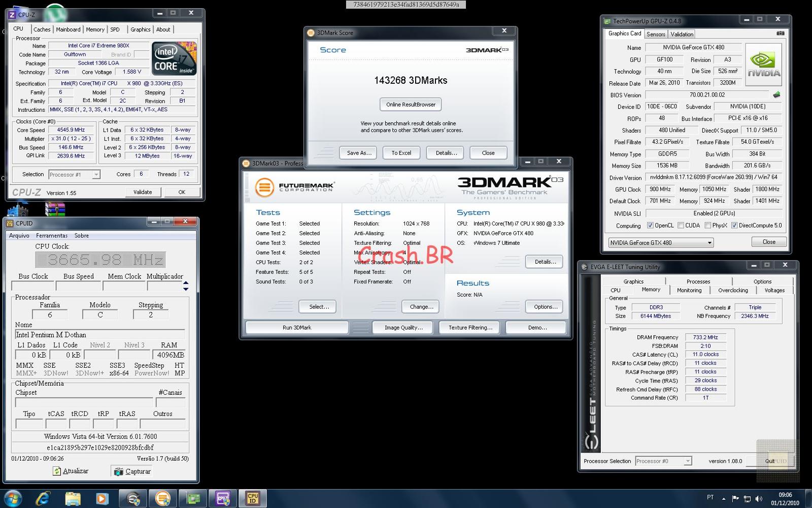Switch to CPU-Z taskbar icon
This screenshot has height=508, width=812.
pos(223,499)
